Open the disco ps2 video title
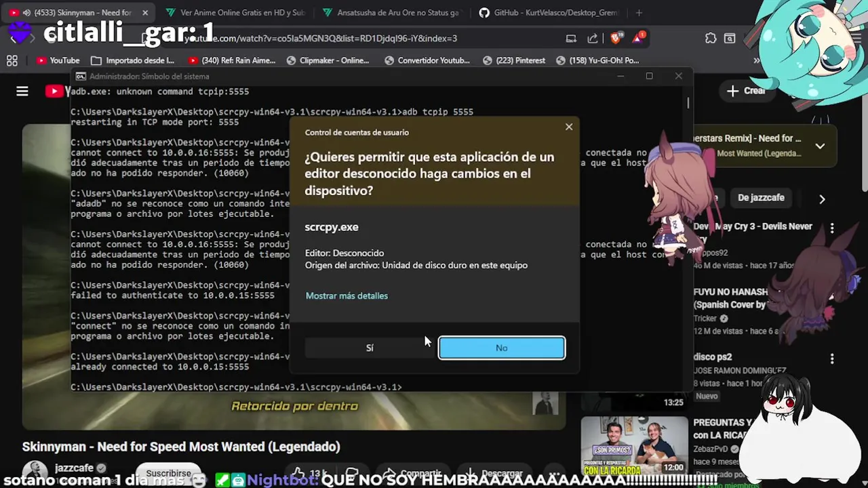 [712, 357]
